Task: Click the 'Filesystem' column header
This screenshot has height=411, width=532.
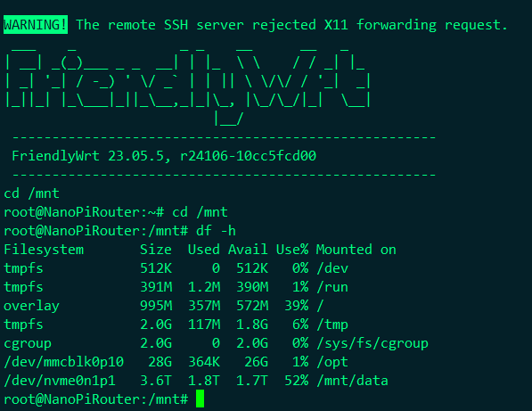Action: 44,251
